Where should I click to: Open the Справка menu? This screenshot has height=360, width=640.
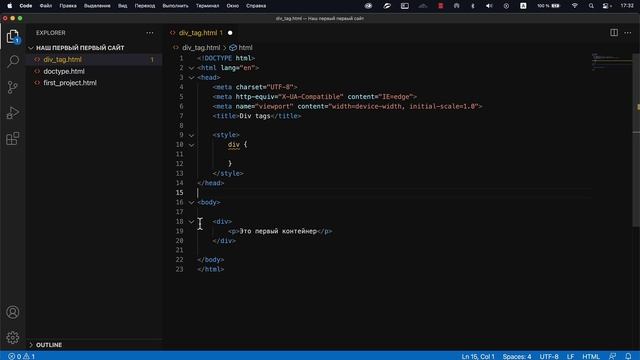point(256,6)
